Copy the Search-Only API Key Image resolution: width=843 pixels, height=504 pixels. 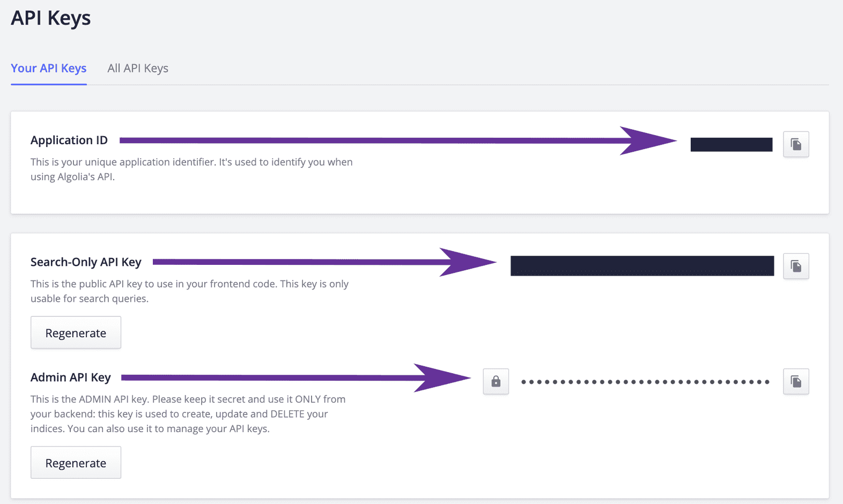coord(796,266)
